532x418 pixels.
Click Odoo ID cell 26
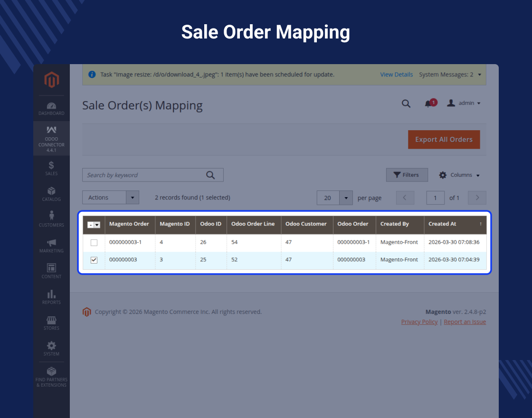[x=203, y=242]
